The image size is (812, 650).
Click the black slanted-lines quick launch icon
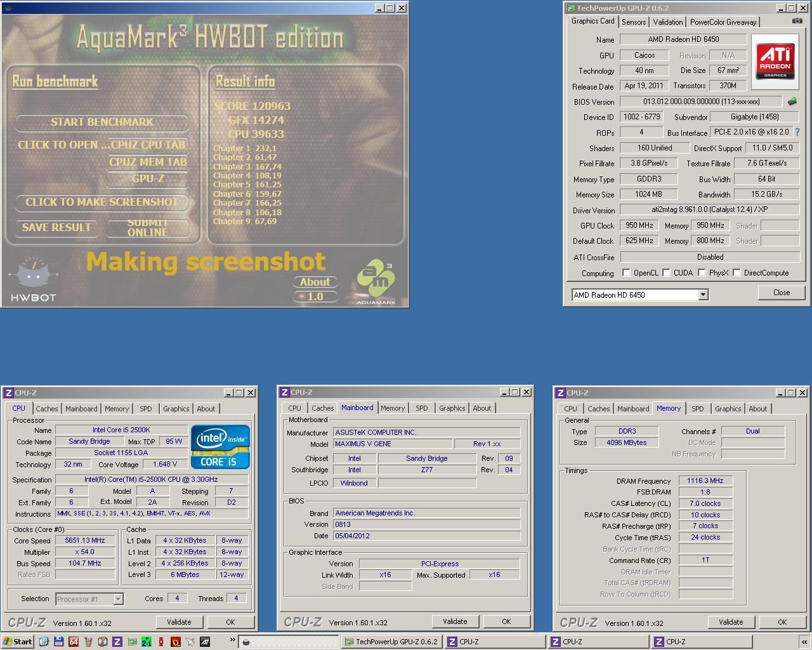[x=205, y=642]
